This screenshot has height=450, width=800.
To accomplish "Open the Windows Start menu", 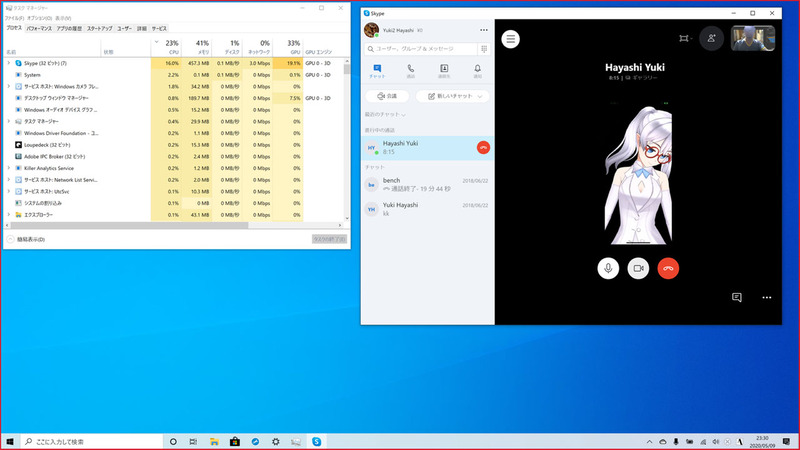I will [x=10, y=441].
